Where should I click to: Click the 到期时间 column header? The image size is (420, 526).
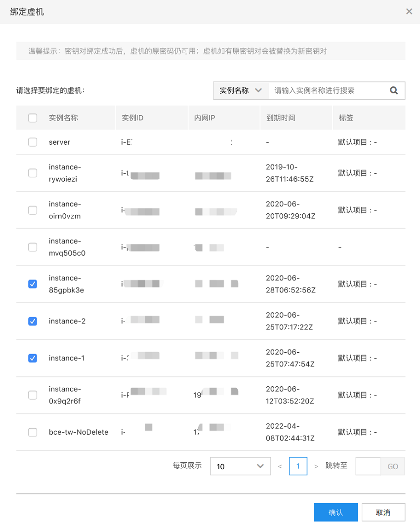click(281, 118)
